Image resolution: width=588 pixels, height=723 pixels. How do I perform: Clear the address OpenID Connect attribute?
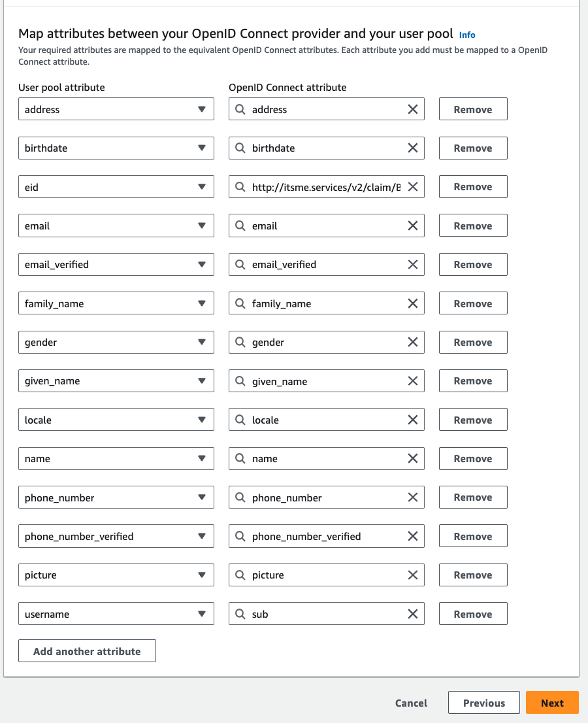(x=412, y=109)
